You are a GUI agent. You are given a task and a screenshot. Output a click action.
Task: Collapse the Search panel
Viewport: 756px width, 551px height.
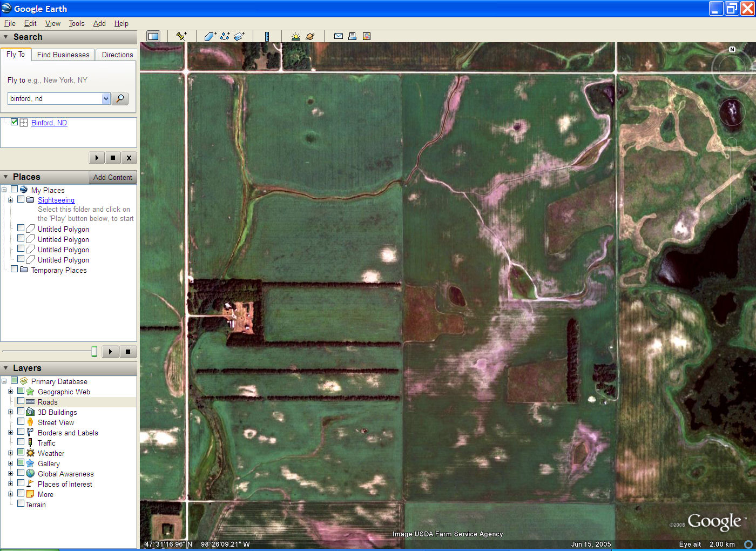point(6,37)
